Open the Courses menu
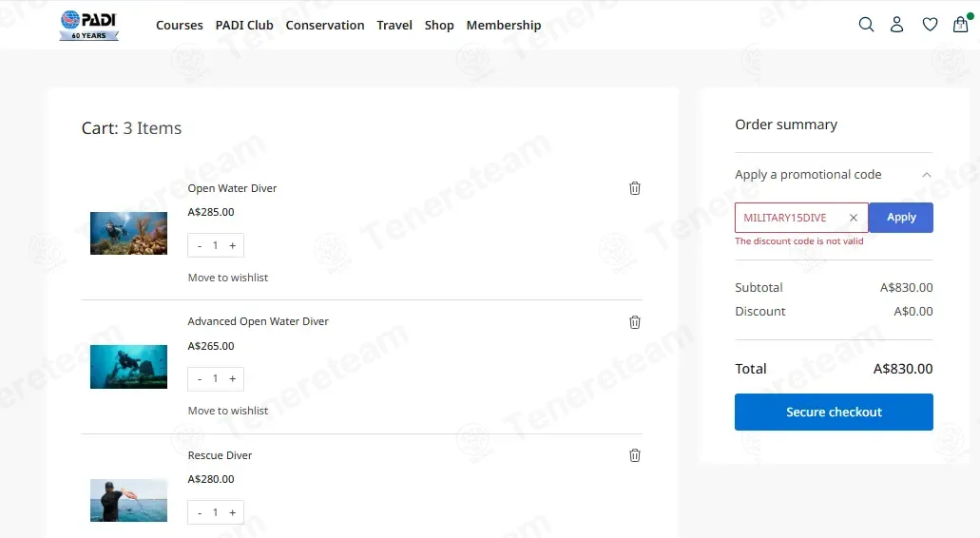 [x=180, y=25]
